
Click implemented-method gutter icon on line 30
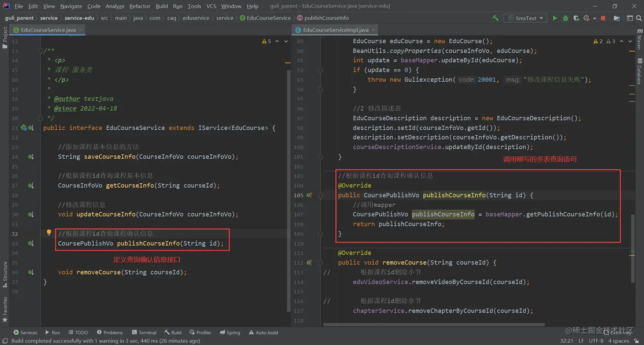(31, 214)
